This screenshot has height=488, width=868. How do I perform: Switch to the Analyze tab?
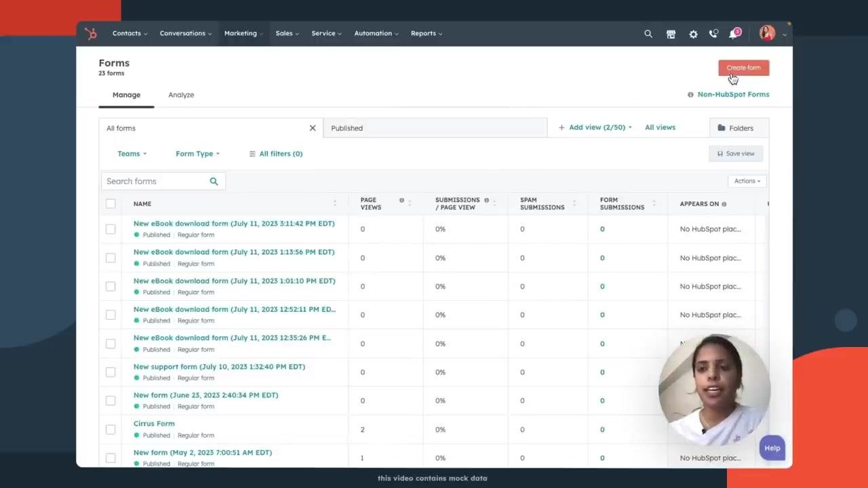181,95
